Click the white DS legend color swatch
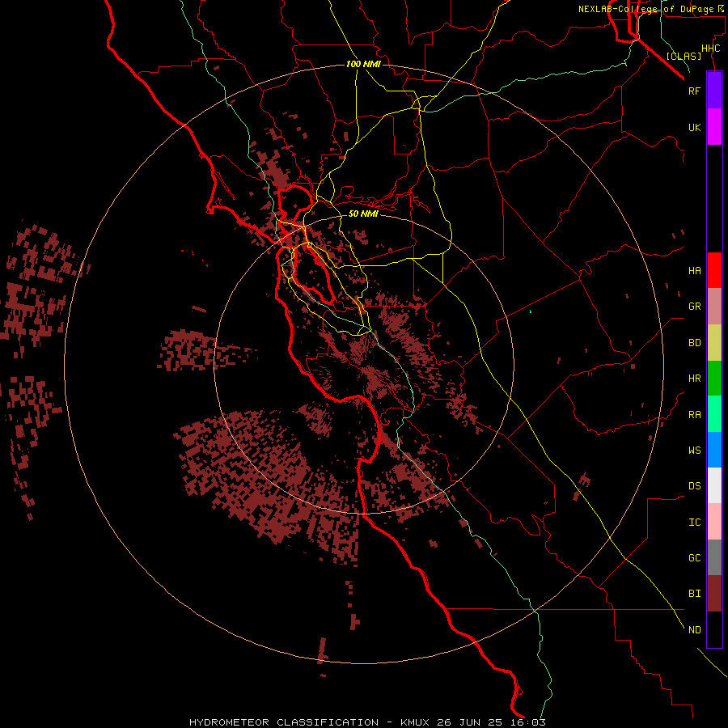The height and width of the screenshot is (728, 728). (x=714, y=485)
